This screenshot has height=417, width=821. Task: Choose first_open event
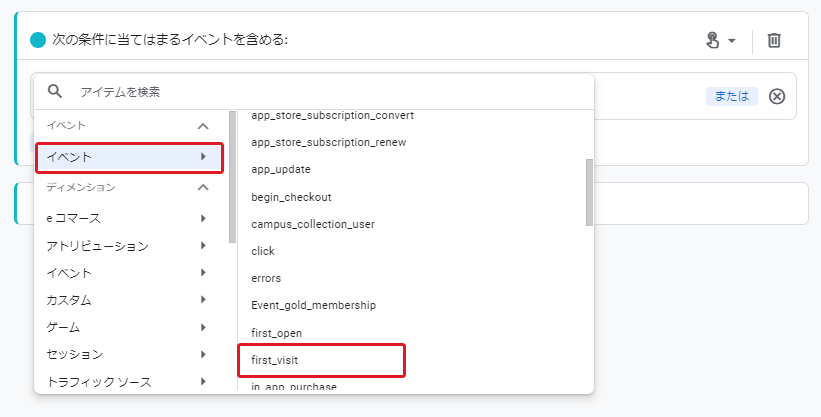click(x=276, y=333)
